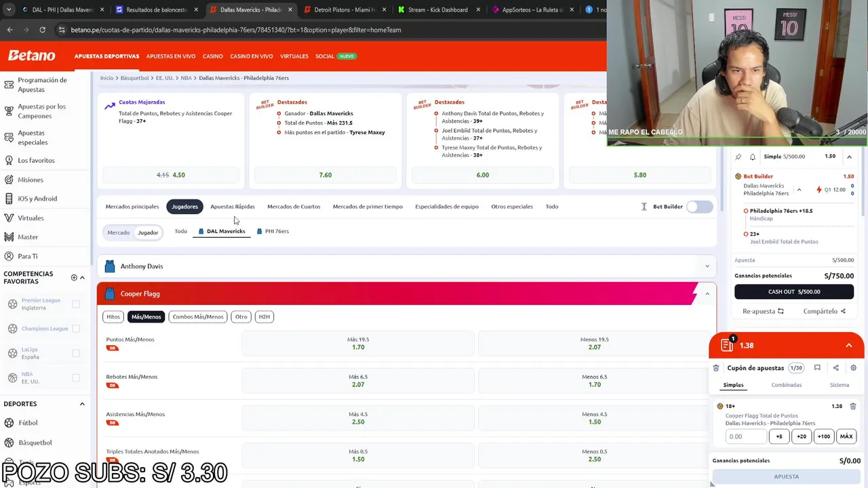Select 23+ Joel Embiid selection circle
Screen dimensions: 868x488
coord(746,234)
